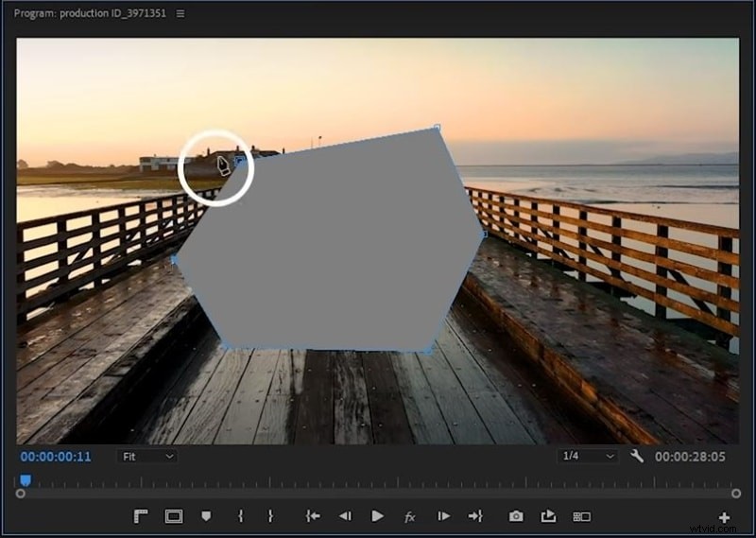Open the Program monitor panel menu
Viewport: 756px width, 538px height.
pos(180,13)
